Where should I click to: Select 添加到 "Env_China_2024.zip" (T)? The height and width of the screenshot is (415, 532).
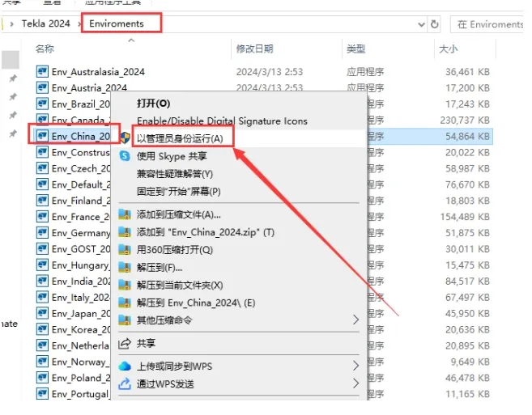(x=206, y=232)
